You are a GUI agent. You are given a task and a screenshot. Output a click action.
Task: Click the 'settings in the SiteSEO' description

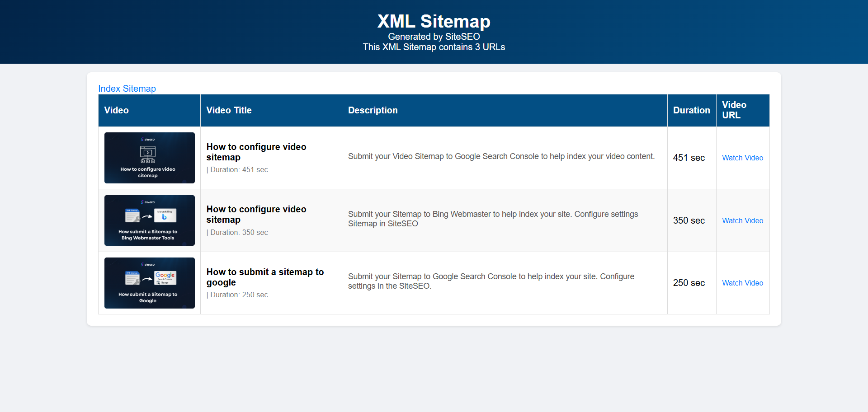(x=491, y=281)
